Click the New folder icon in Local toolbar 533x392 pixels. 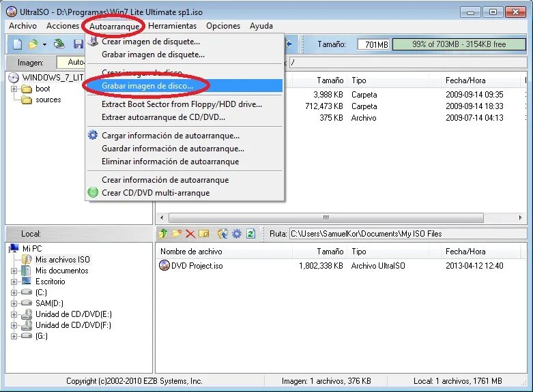click(x=177, y=234)
